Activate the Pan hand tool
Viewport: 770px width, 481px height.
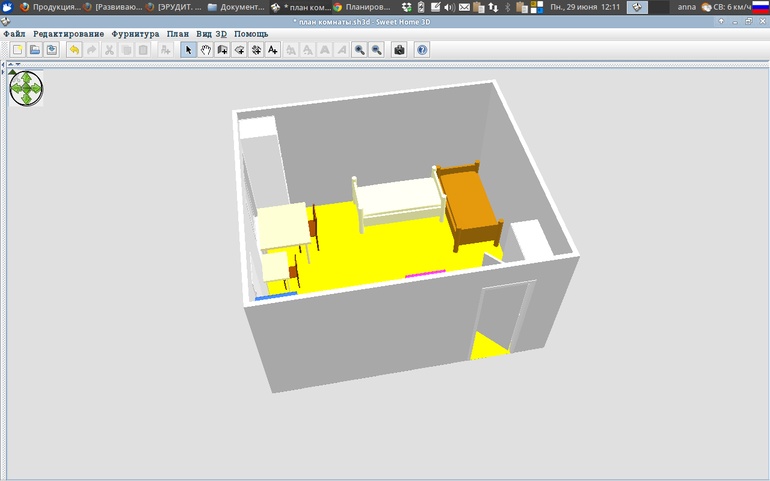[206, 50]
